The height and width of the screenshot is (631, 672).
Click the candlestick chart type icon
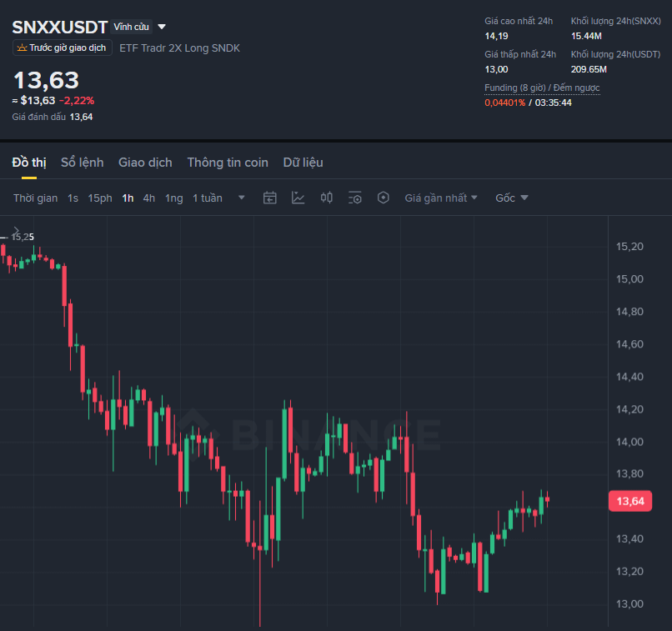pos(327,198)
